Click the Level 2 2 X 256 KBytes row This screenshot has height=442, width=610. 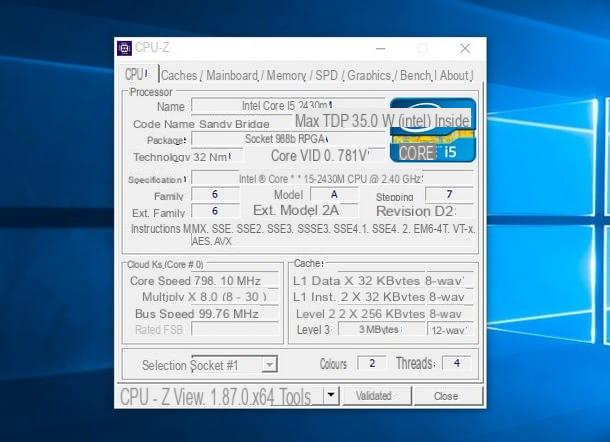[x=379, y=314]
